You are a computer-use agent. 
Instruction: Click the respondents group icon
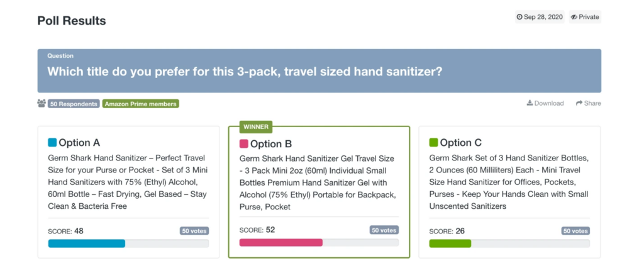(42, 104)
